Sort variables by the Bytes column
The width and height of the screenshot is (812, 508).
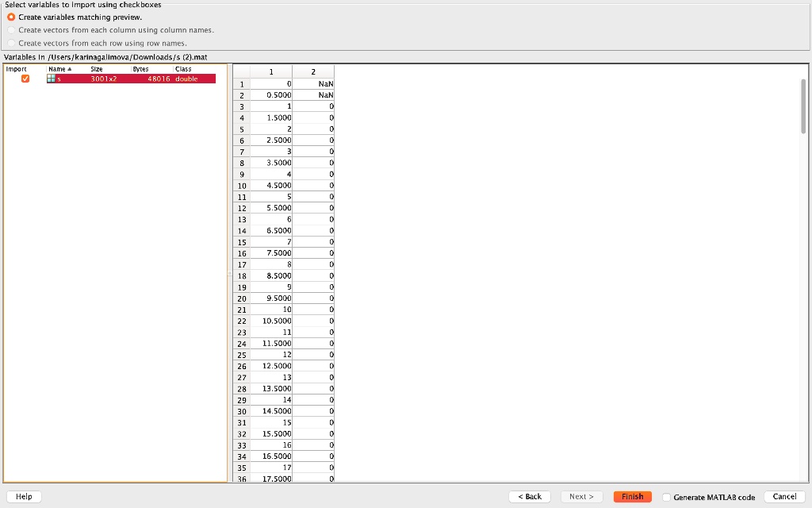(x=139, y=69)
